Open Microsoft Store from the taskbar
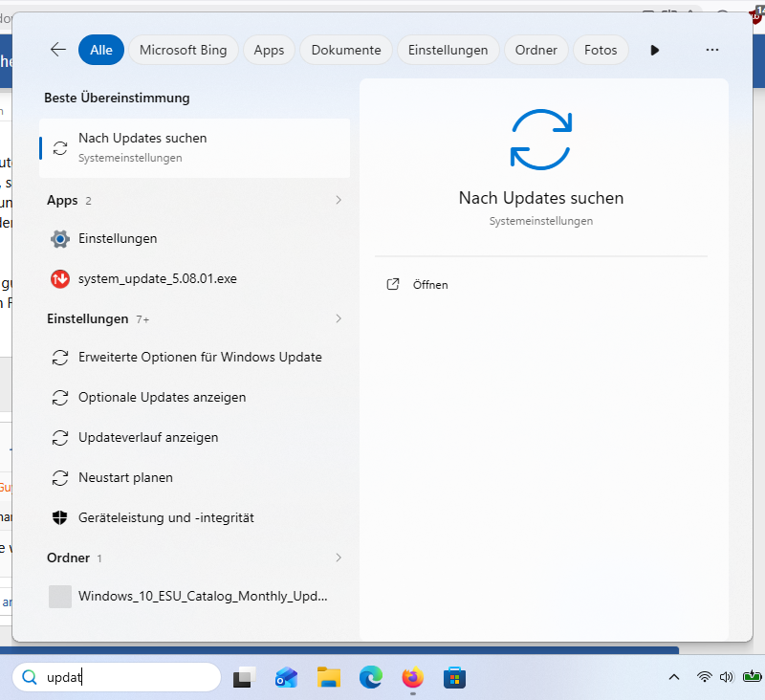The height and width of the screenshot is (700, 765). [x=455, y=678]
